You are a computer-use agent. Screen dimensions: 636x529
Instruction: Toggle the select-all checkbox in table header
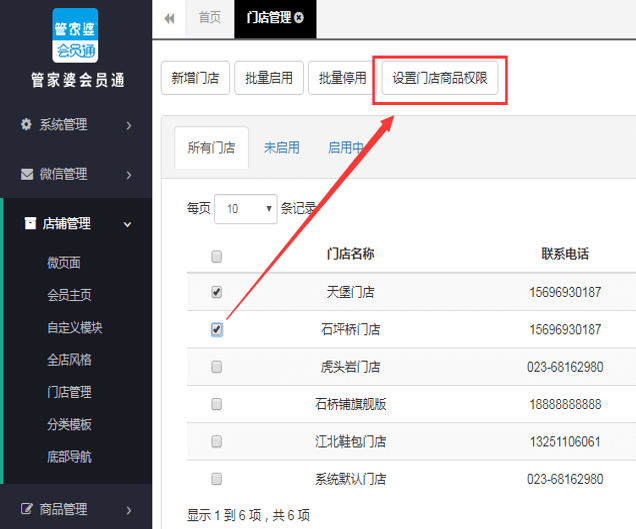pyautogui.click(x=217, y=256)
